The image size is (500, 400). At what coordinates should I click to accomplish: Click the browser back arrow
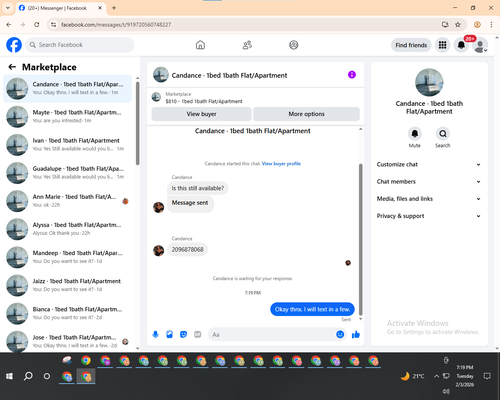9,25
